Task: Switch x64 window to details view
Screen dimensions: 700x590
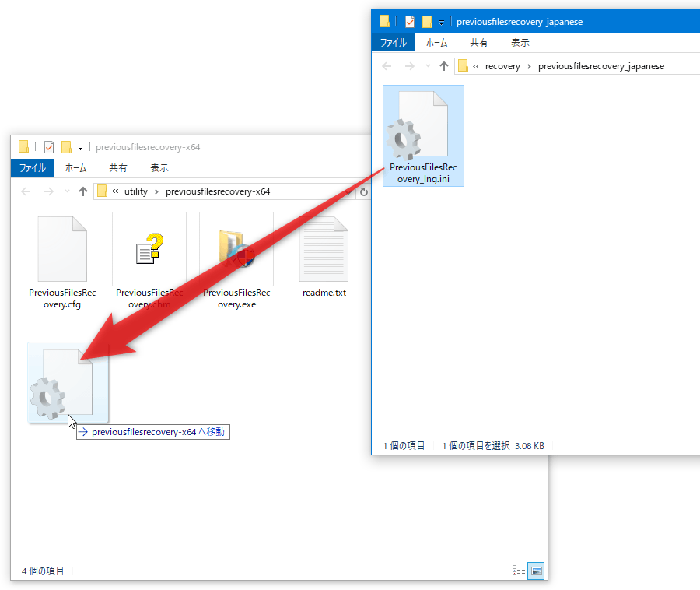Action: coord(518,571)
